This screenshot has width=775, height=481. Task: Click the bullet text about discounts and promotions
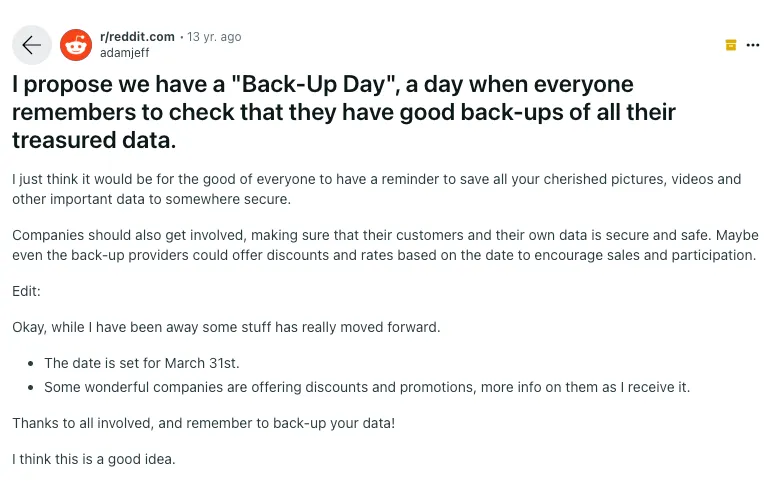click(367, 387)
